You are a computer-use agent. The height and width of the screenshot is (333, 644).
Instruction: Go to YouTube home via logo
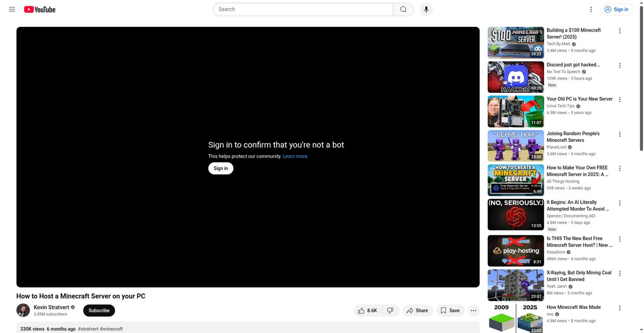pyautogui.click(x=40, y=9)
